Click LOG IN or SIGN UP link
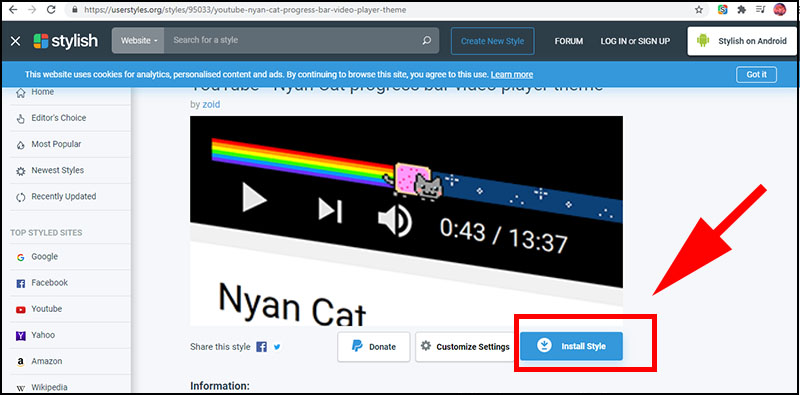The height and width of the screenshot is (395, 800). 635,41
